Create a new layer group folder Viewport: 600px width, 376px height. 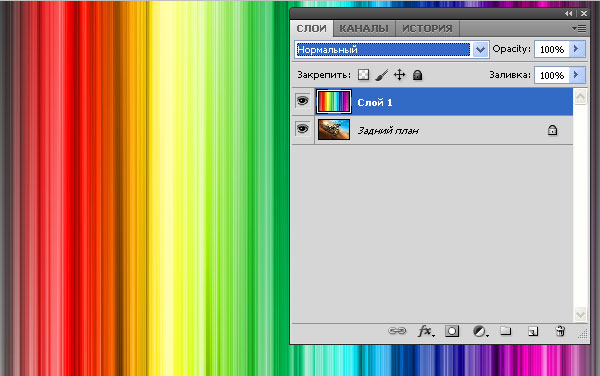click(x=505, y=330)
